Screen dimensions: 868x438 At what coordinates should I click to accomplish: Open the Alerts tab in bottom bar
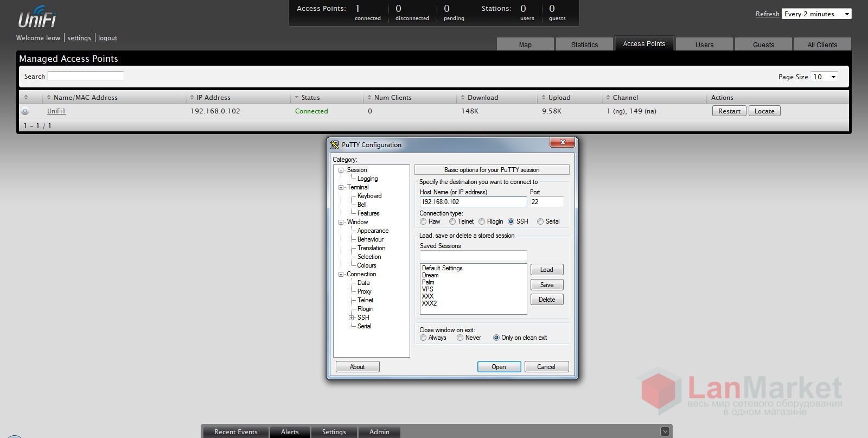click(290, 432)
